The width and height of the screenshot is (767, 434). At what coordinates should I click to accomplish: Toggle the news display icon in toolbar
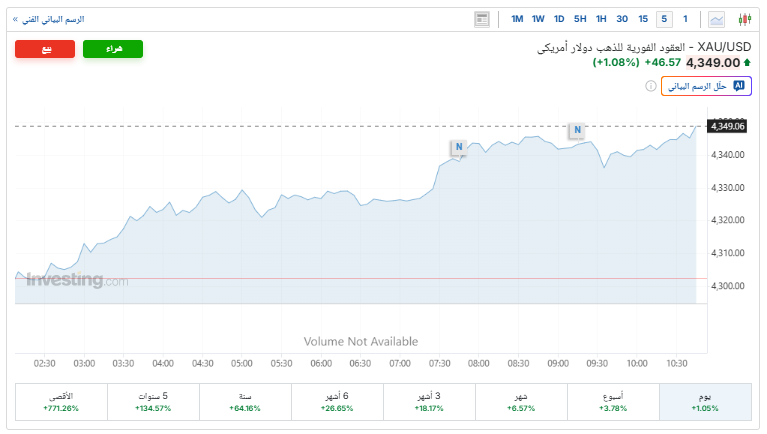click(x=482, y=19)
